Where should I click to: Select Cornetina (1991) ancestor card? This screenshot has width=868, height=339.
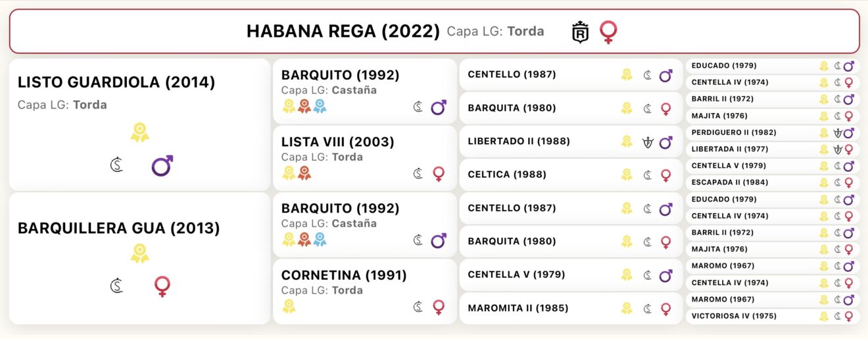pos(365,291)
